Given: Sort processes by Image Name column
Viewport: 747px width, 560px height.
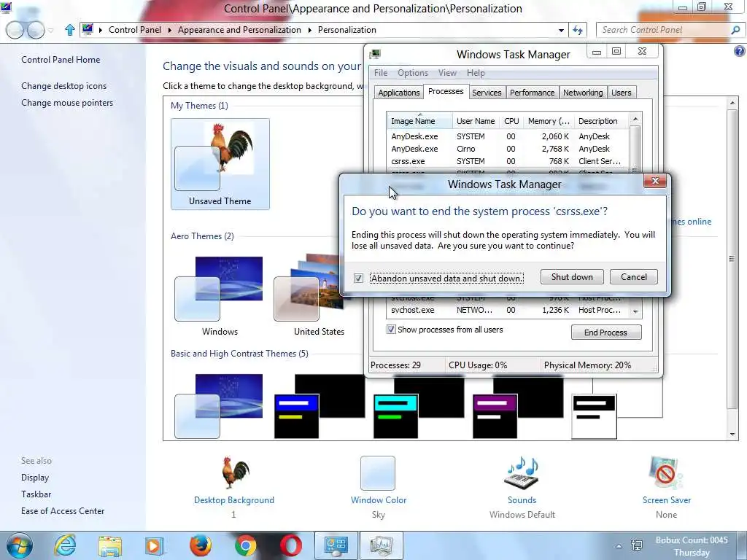Looking at the screenshot, I should point(419,121).
